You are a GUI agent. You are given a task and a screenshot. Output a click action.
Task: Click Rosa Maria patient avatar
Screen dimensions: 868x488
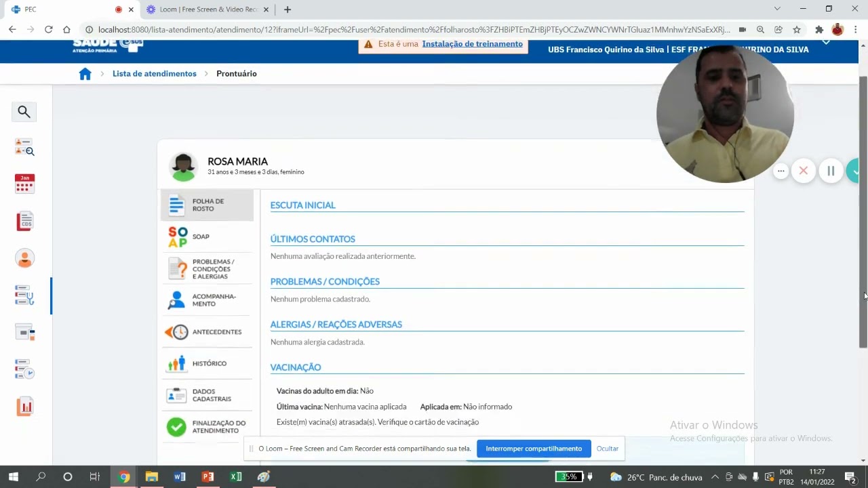tap(183, 167)
